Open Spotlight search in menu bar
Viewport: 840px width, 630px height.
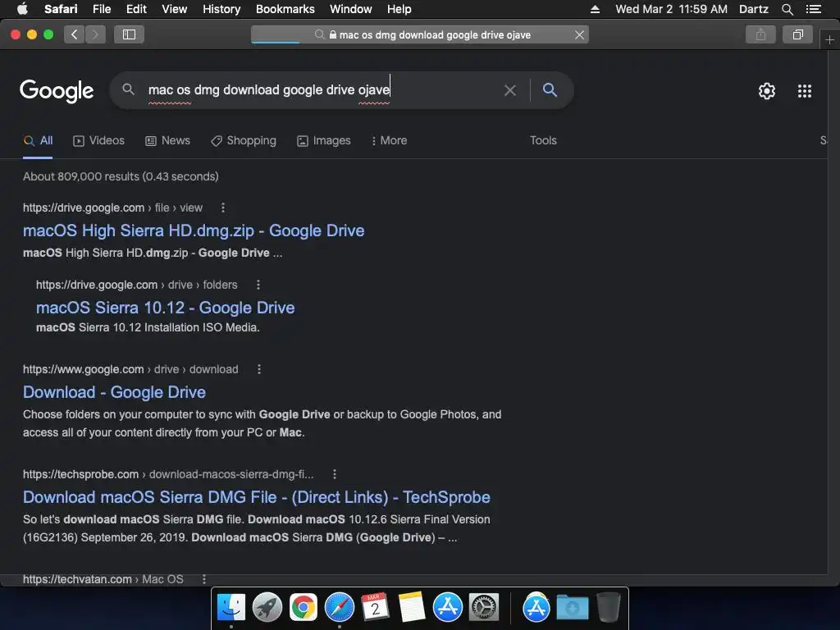click(787, 9)
